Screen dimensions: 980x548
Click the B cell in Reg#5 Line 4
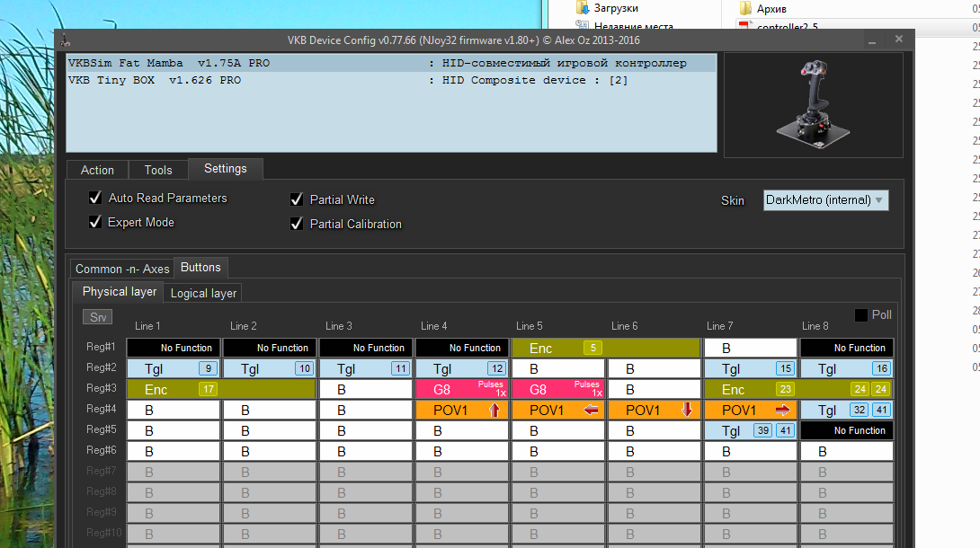coord(462,430)
